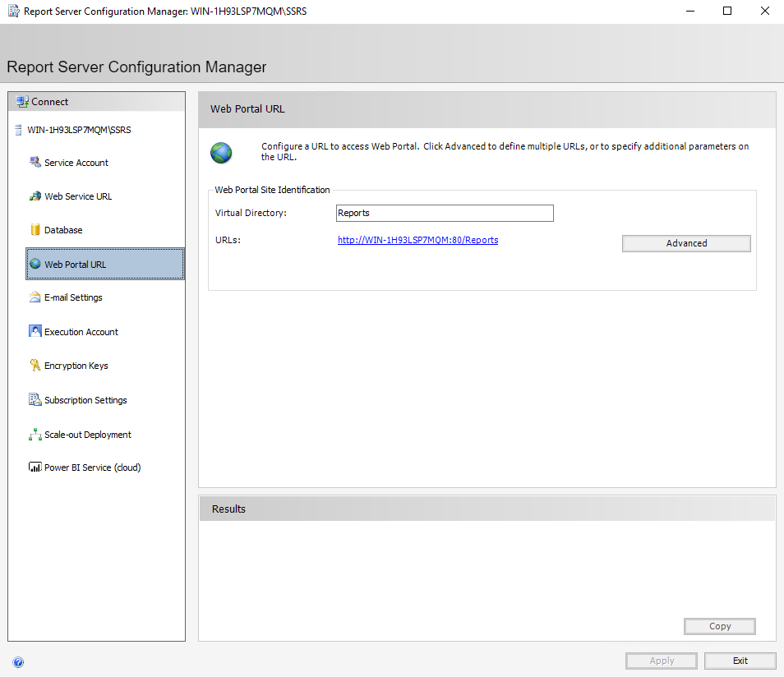The width and height of the screenshot is (784, 677).
Task: Click the Service Account key icon
Action: pos(35,163)
